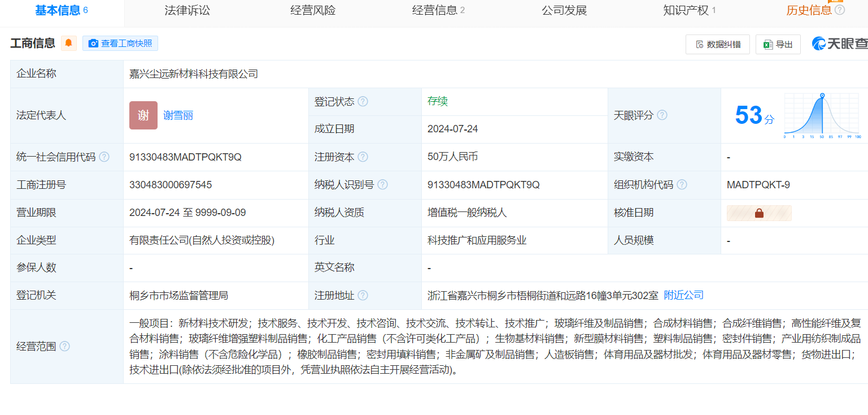868x415 pixels.
Task: Click the 数据纠错 button
Action: pyautogui.click(x=718, y=45)
